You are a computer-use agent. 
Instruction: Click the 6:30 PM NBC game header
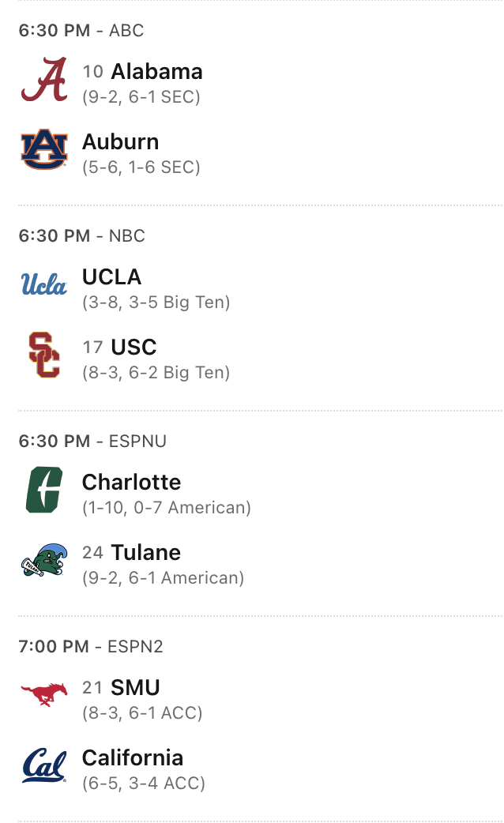point(81,236)
